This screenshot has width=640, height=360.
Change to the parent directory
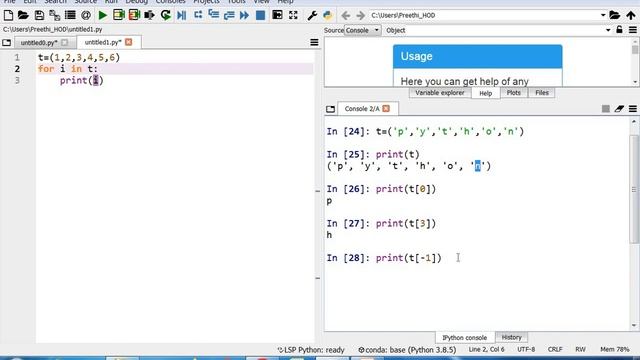coord(631,16)
